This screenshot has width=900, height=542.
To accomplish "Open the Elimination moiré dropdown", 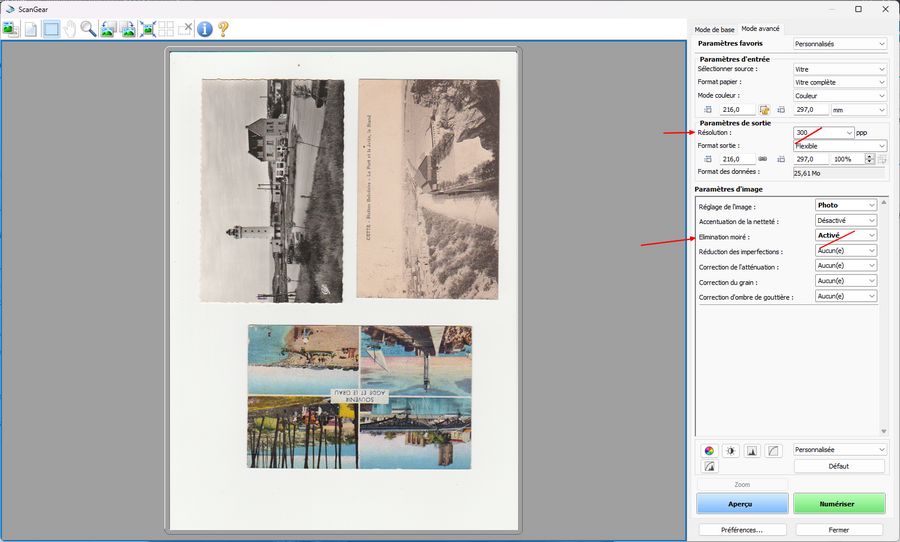I will pos(871,235).
